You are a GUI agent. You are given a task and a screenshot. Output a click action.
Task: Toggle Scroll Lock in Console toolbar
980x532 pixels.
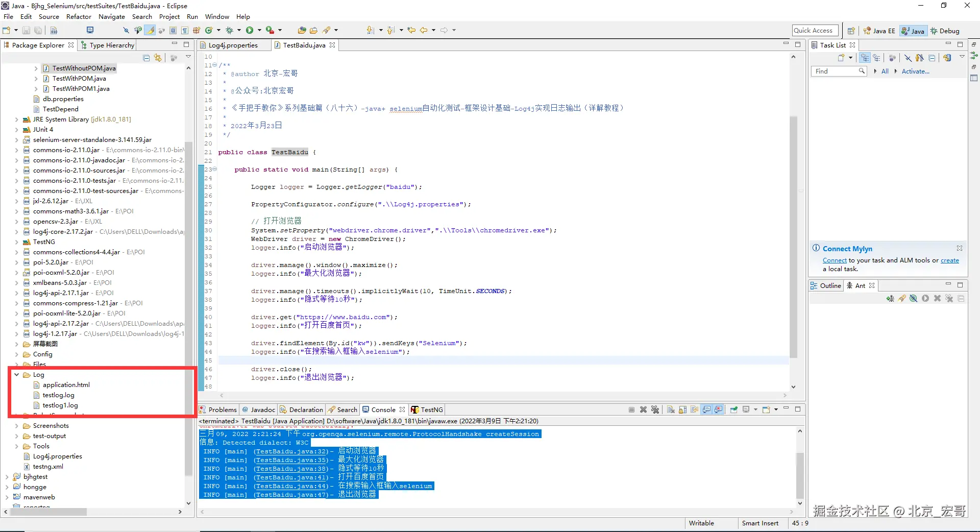[x=682, y=410]
